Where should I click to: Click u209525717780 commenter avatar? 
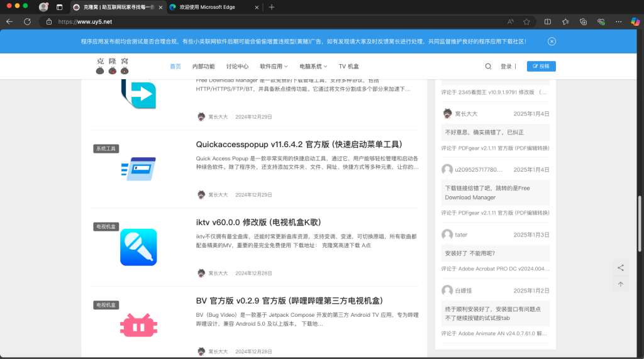447,170
